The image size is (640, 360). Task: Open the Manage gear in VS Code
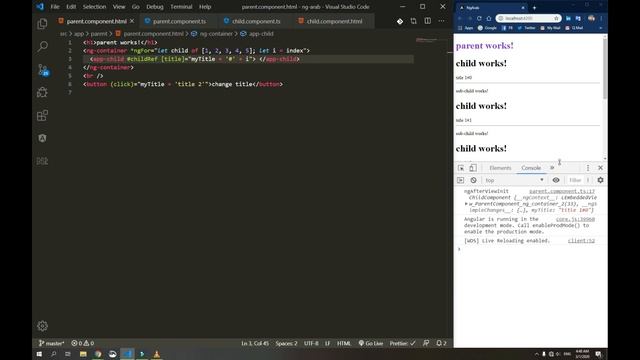coord(42,326)
